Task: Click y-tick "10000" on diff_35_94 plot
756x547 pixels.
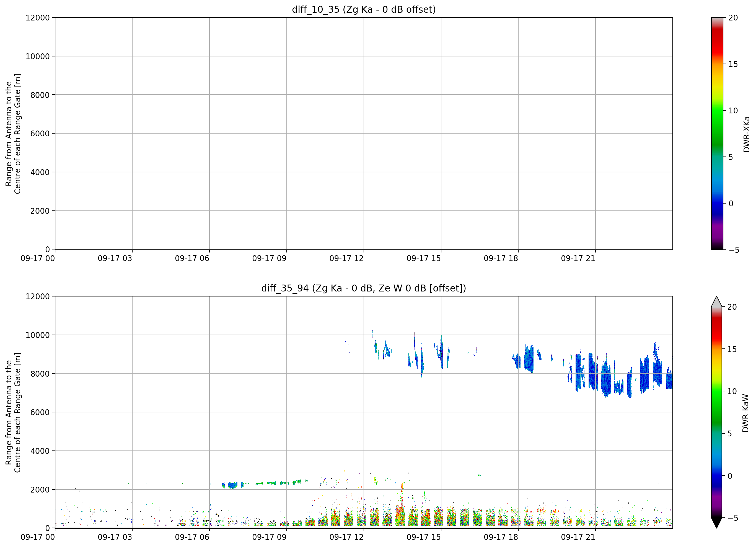Action: click(x=38, y=335)
